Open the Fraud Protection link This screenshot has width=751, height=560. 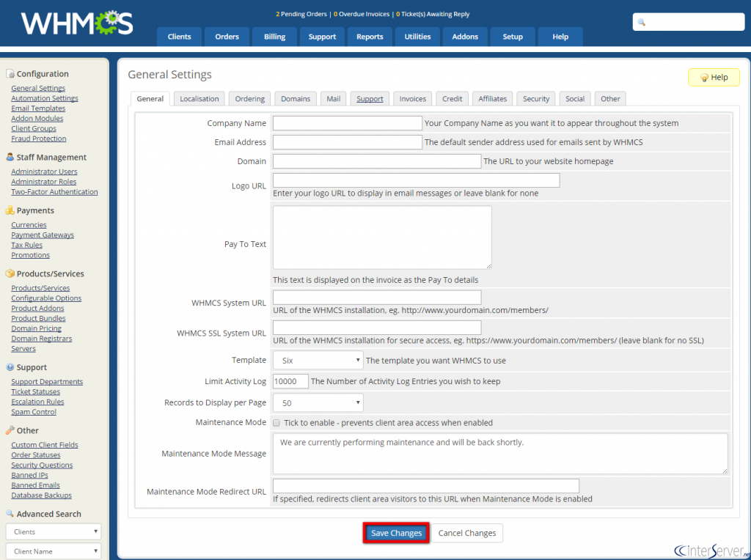click(39, 139)
